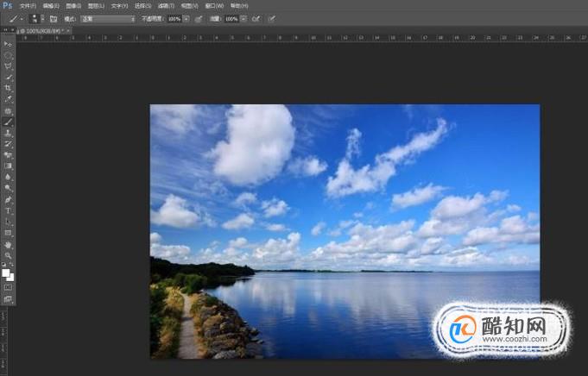The height and width of the screenshot is (376, 588).
Task: Select the Blur tool
Action: tap(8, 177)
